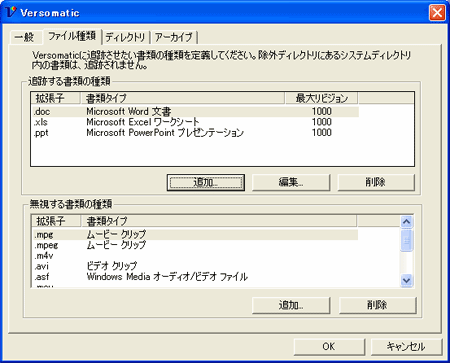Select the .doc row in tracked list
The width and height of the screenshot is (450, 363).
coord(196,111)
